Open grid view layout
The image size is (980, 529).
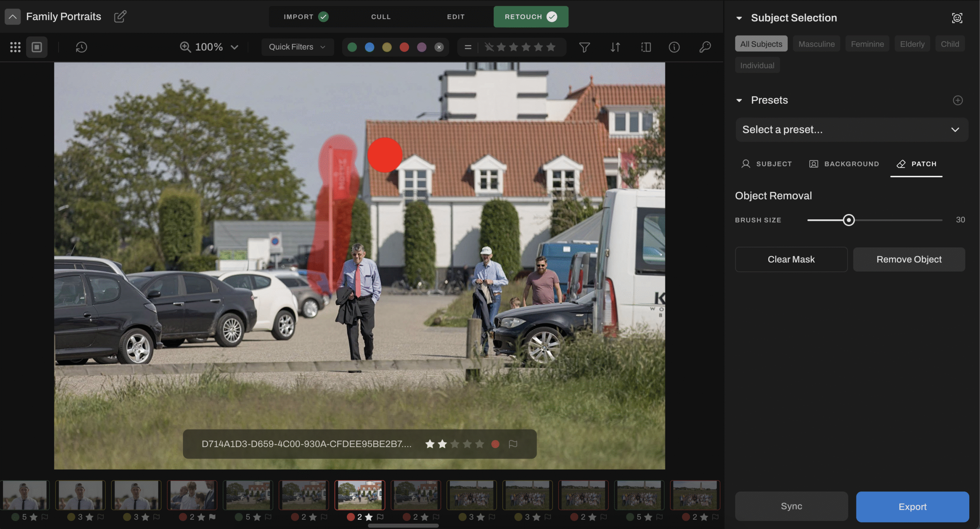[x=15, y=47]
